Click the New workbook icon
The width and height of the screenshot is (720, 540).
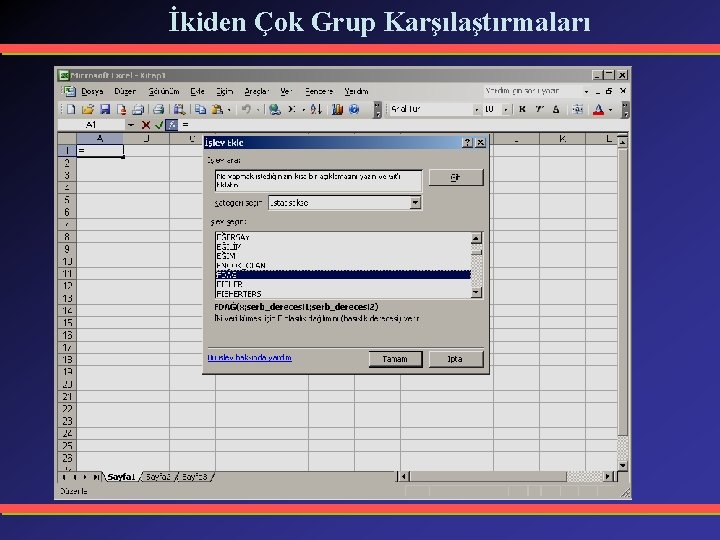coord(71,109)
